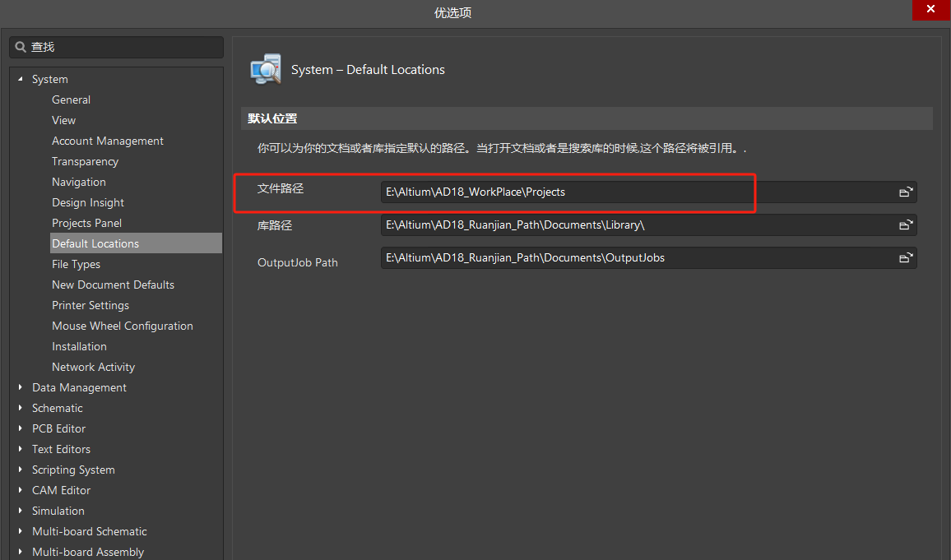The height and width of the screenshot is (560, 951).
Task: Select Account Management in the tree
Action: pyautogui.click(x=107, y=141)
